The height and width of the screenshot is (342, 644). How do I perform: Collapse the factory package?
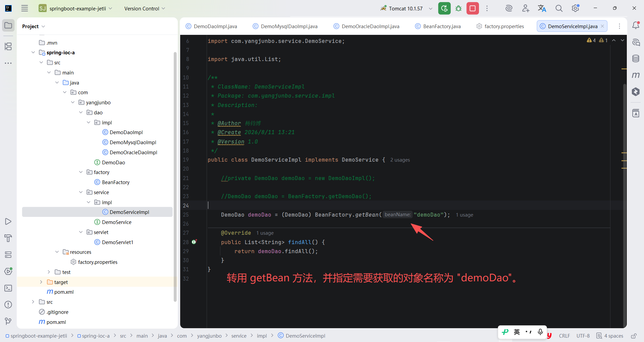point(80,172)
